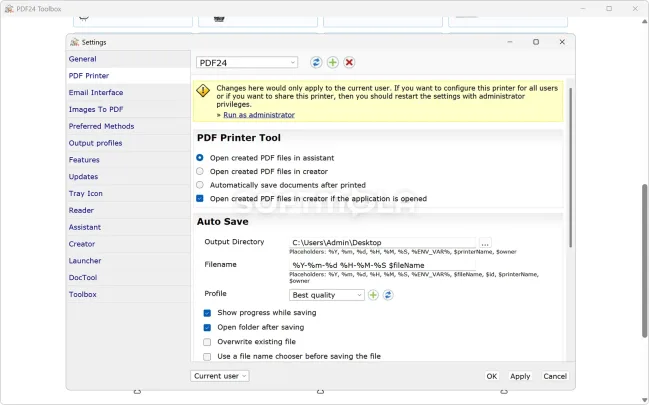Open Creator settings
This screenshot has width=649, height=405.
128,244
